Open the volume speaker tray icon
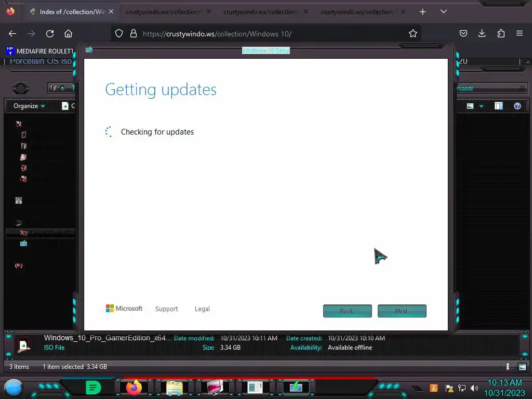This screenshot has height=399, width=532. (x=474, y=388)
